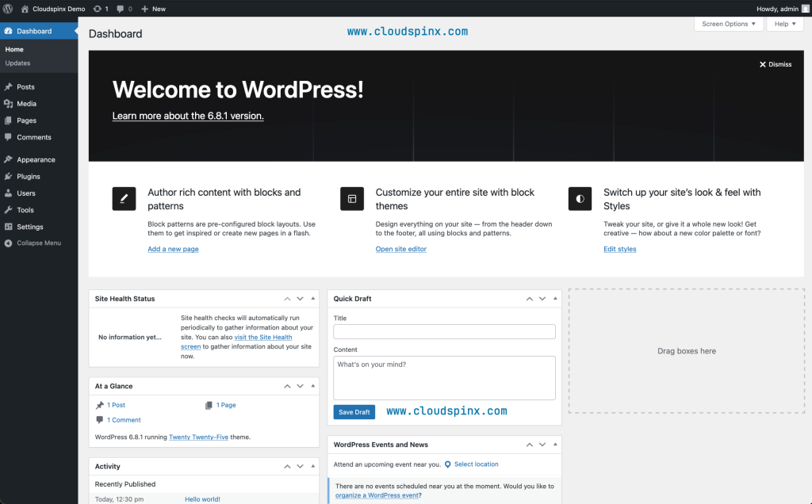Screen dimensions: 812x504
Task: Click the WordPress logo in admin bar
Action: pyautogui.click(x=8, y=9)
